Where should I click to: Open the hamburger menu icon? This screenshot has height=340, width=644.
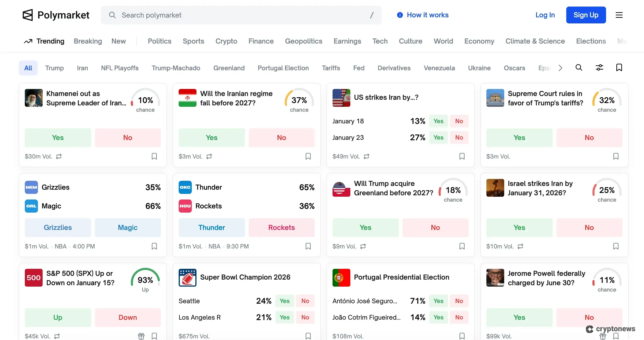[619, 15]
